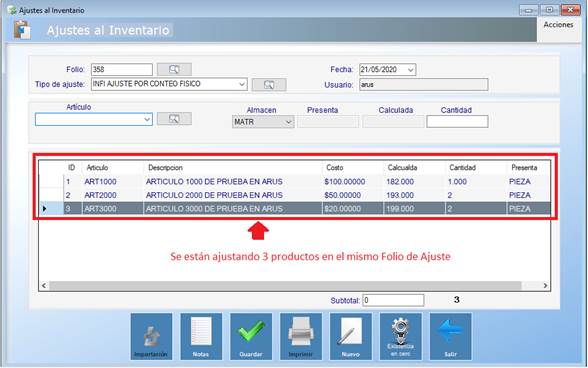Click the Presenta column header in grid

click(528, 168)
